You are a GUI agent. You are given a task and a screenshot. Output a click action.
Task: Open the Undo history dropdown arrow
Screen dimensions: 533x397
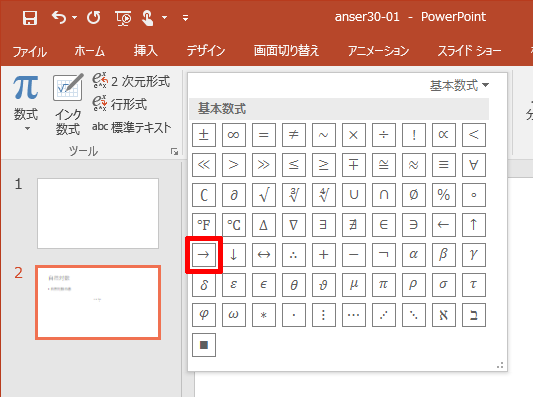74,17
